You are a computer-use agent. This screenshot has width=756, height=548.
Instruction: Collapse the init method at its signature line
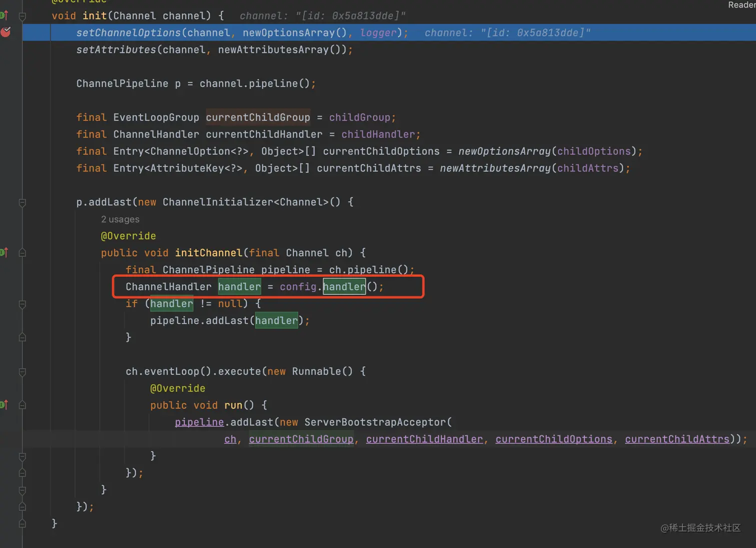[22, 16]
